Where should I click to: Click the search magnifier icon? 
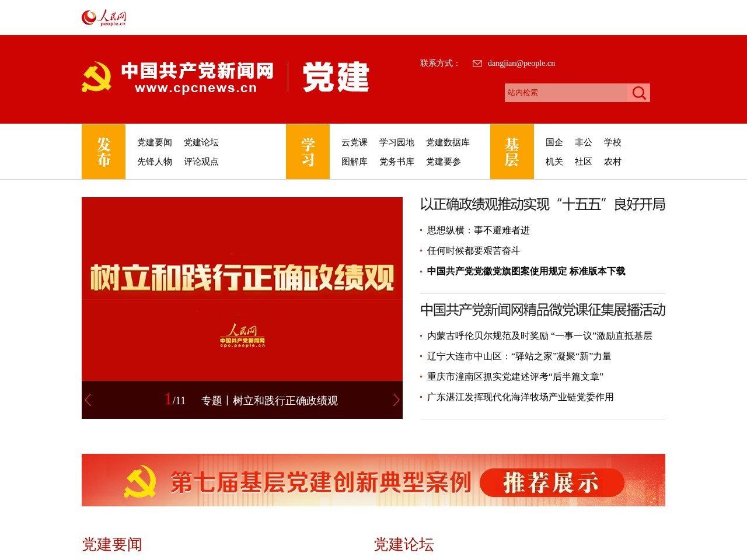pyautogui.click(x=639, y=92)
